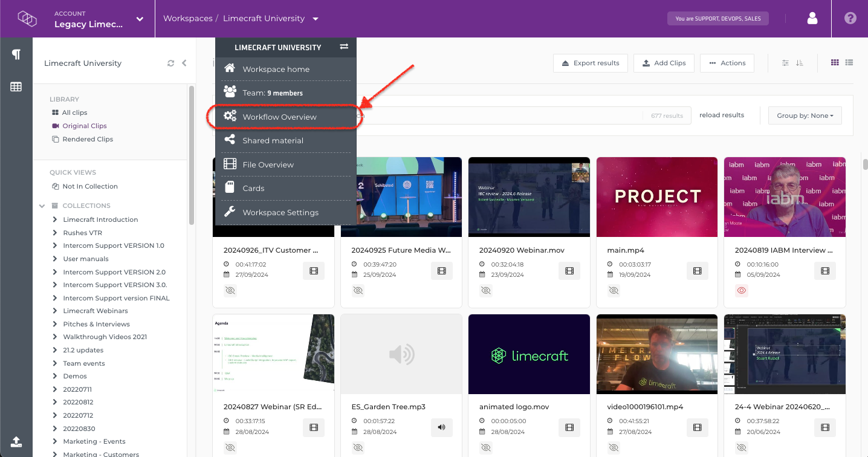
Task: Click the reload results link
Action: pyautogui.click(x=722, y=115)
